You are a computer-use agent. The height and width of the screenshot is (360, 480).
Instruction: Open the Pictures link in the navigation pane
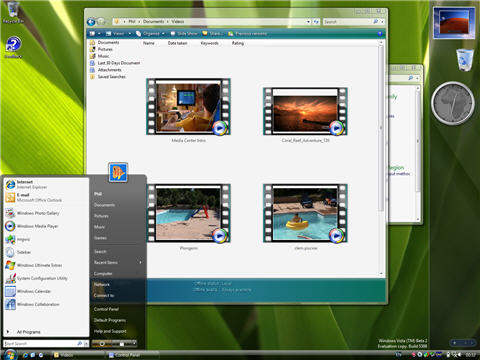click(101, 49)
